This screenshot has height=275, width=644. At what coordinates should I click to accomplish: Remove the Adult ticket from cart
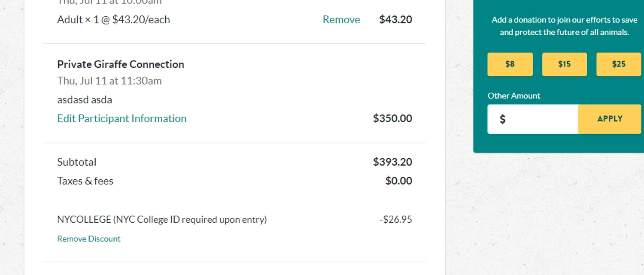tap(341, 20)
